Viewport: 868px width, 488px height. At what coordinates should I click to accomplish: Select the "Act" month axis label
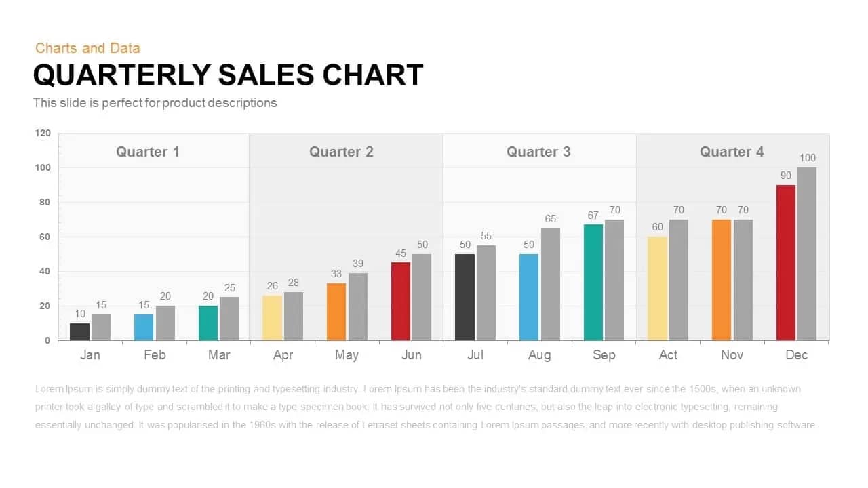(x=668, y=355)
